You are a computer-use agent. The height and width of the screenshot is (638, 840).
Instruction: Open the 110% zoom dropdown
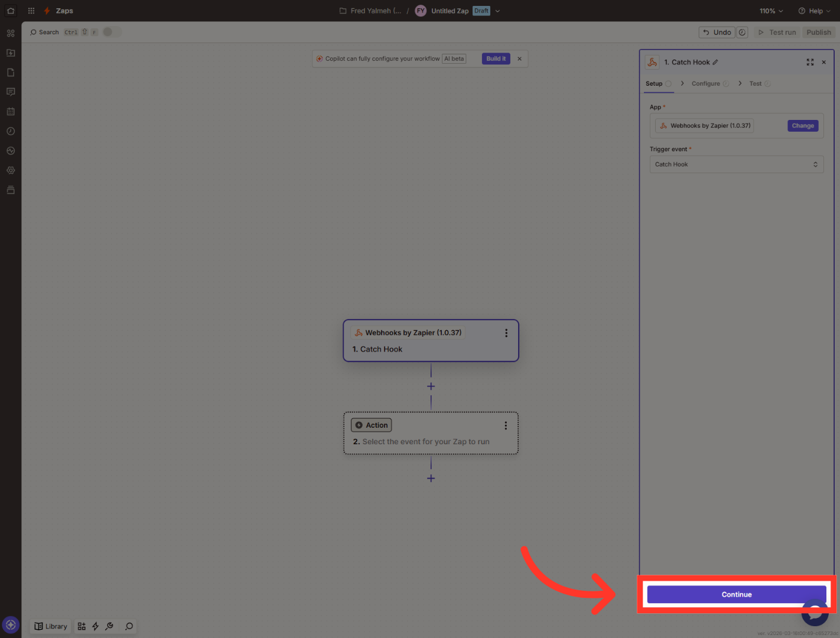click(x=771, y=11)
